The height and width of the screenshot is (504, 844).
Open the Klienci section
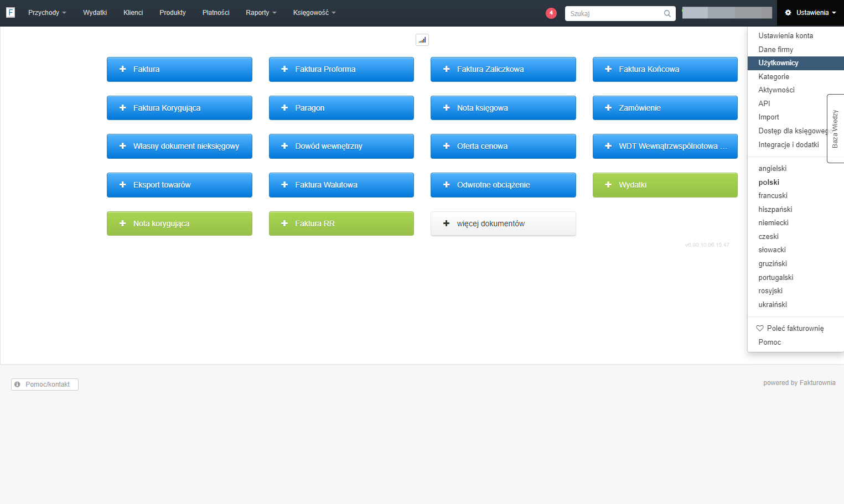point(133,13)
